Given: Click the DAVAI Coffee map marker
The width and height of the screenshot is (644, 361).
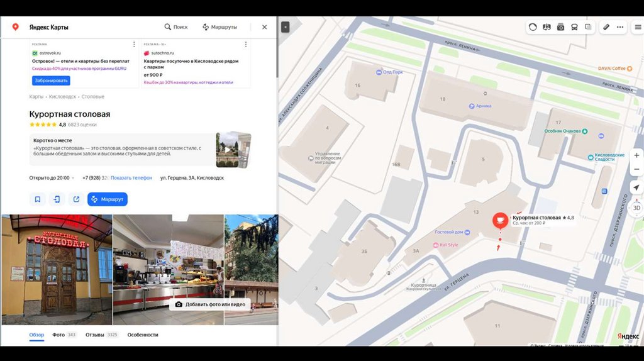Looking at the screenshot, I should [x=630, y=69].
